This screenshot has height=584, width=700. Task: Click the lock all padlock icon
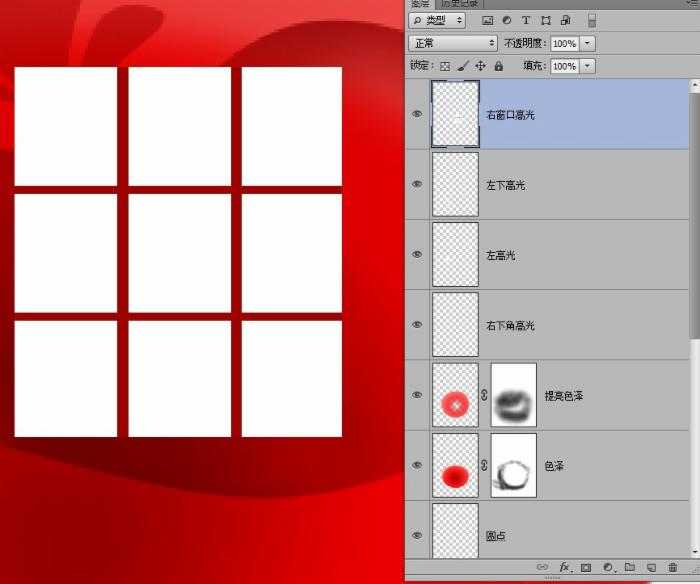click(x=498, y=66)
